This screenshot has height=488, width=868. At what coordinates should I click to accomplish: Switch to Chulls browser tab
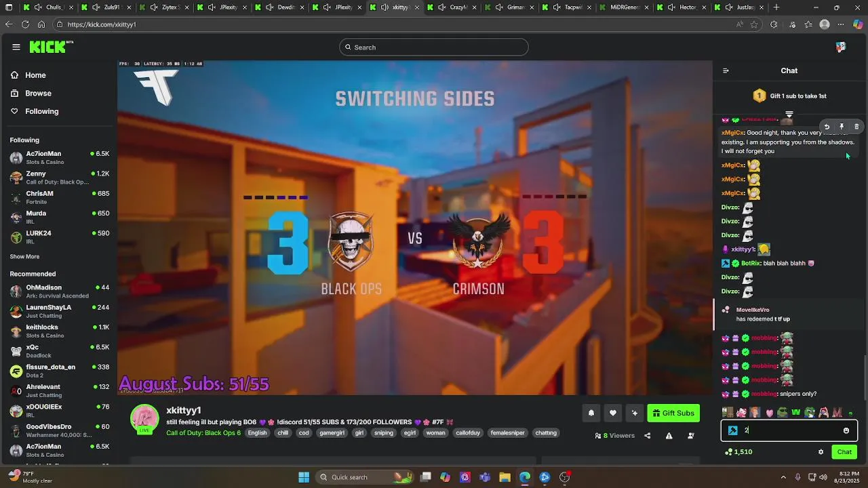[48, 7]
